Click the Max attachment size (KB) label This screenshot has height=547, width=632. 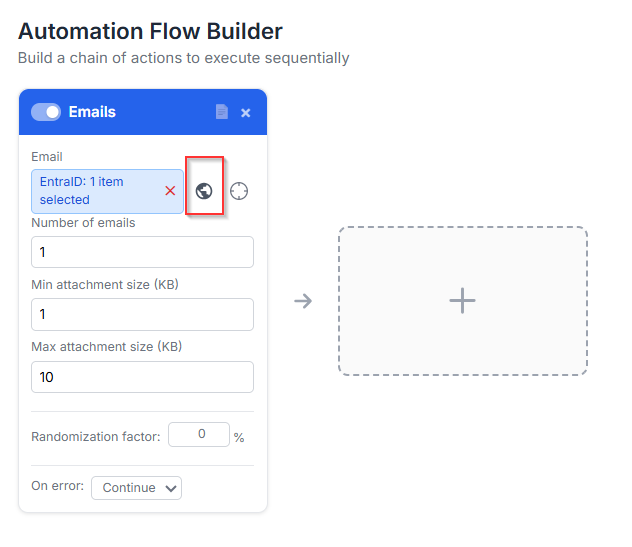[x=106, y=347]
